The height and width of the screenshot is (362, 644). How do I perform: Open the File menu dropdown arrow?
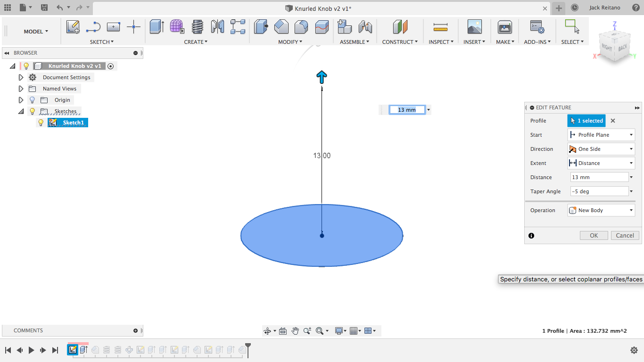30,8
